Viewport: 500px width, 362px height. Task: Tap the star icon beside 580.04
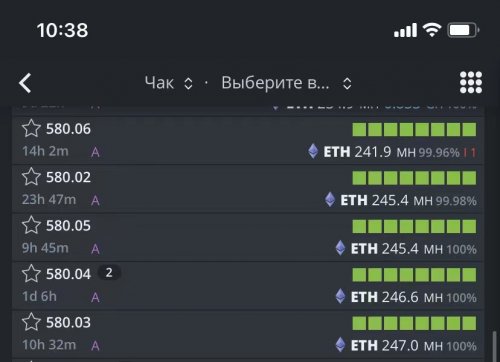(x=31, y=273)
